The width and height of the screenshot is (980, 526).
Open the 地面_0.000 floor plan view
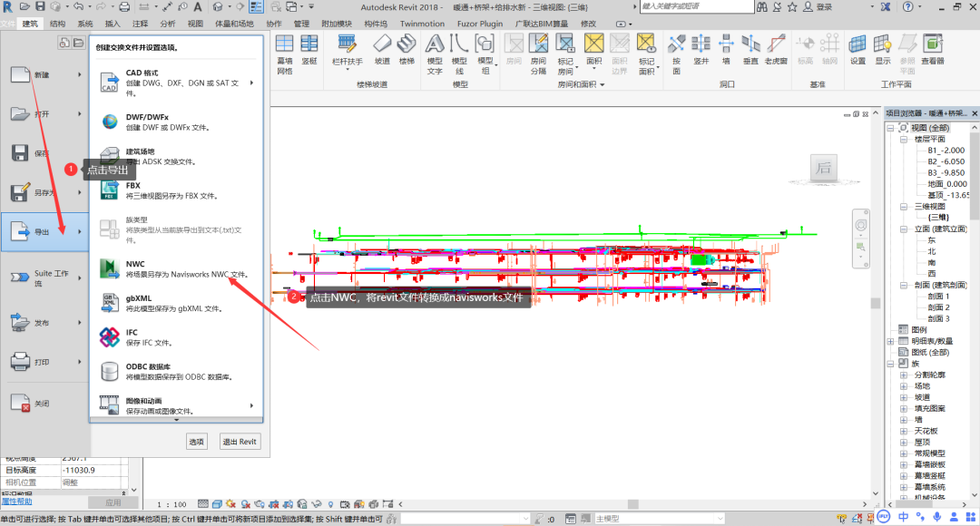pyautogui.click(x=946, y=184)
